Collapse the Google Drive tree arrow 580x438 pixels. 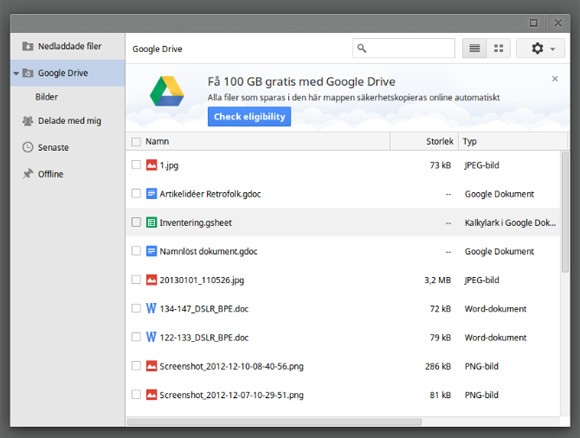[16, 73]
